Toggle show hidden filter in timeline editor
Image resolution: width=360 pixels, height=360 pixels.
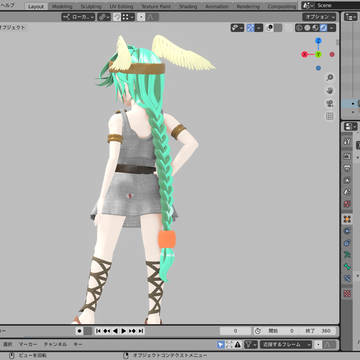coord(229,345)
